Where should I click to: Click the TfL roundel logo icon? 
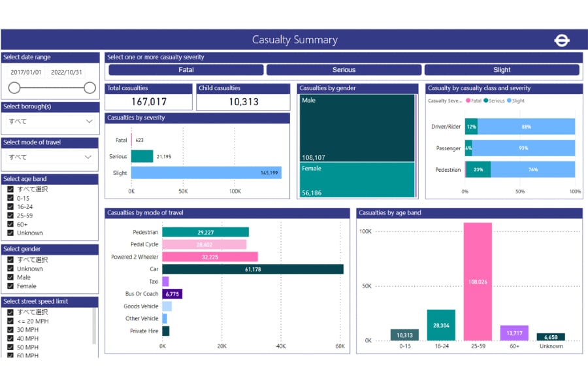tap(562, 40)
